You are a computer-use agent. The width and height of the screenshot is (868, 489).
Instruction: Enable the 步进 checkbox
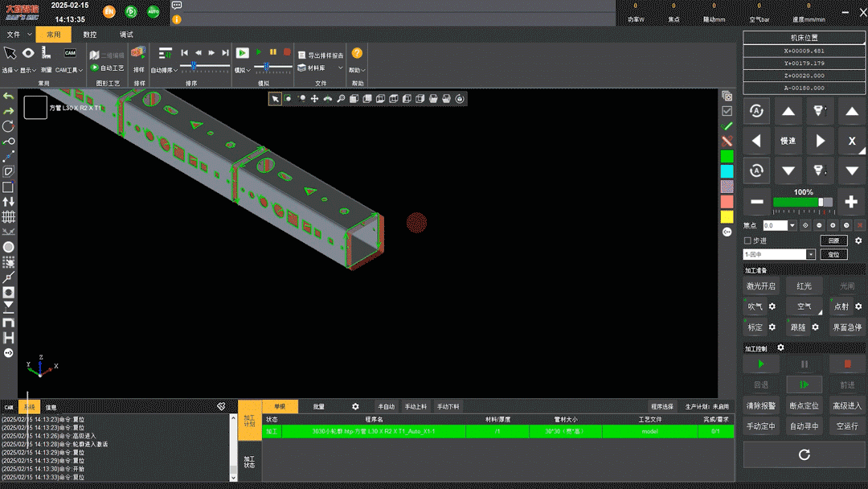click(x=747, y=240)
